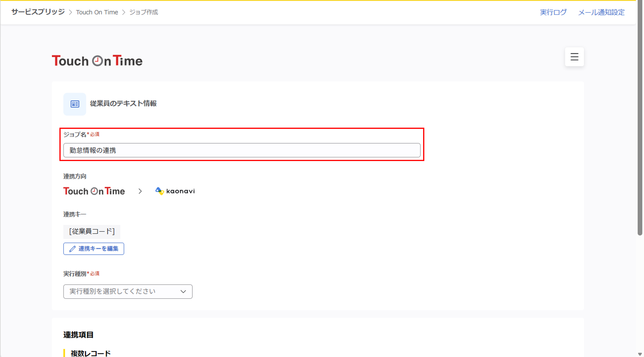Click the kaonavi logo in the 連携方向 section
This screenshot has height=357, width=644.
coord(175,191)
